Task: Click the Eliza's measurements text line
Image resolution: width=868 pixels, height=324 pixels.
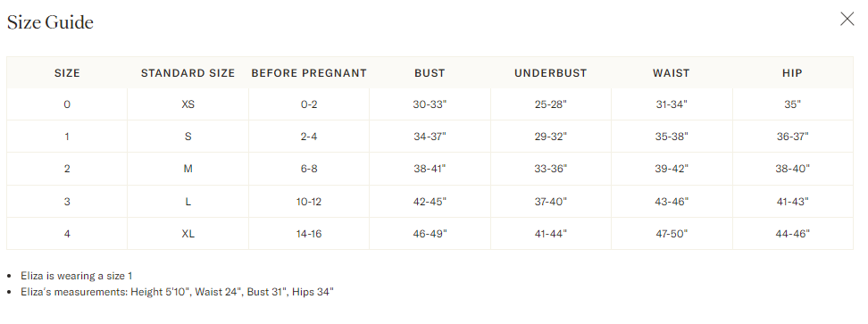Action: click(177, 291)
